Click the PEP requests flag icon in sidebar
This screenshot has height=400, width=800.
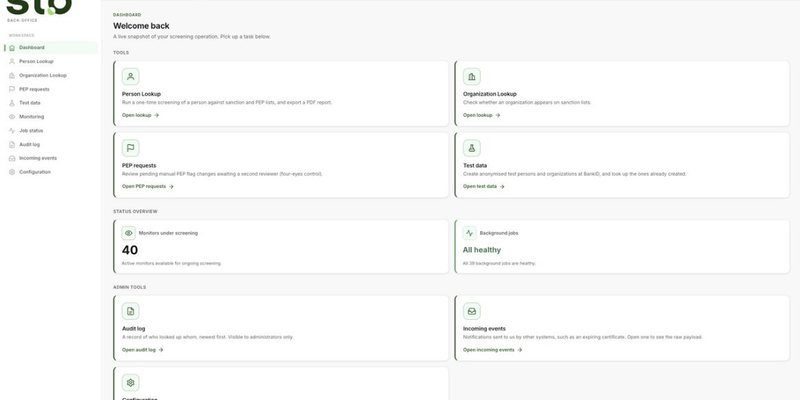click(x=12, y=89)
